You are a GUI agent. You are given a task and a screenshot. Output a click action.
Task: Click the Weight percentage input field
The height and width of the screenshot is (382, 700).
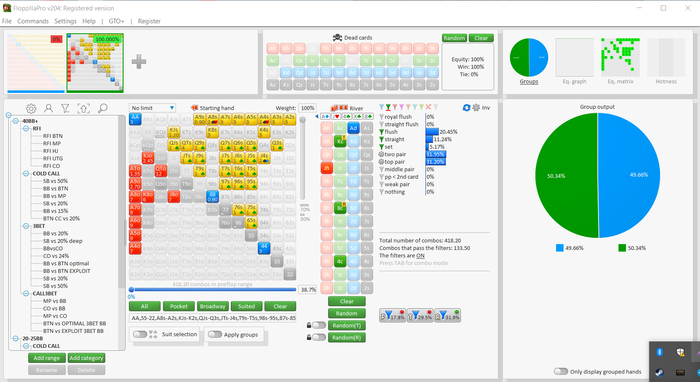click(307, 108)
